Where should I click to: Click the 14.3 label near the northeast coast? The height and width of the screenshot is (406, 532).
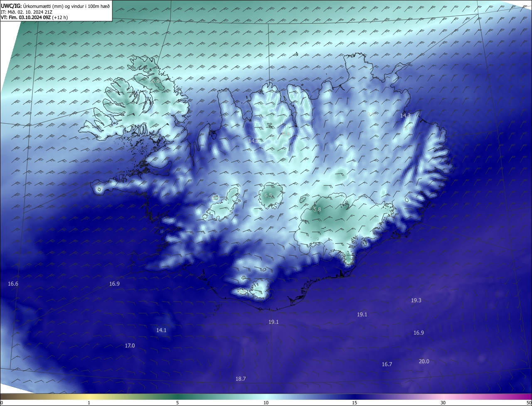click(x=405, y=116)
